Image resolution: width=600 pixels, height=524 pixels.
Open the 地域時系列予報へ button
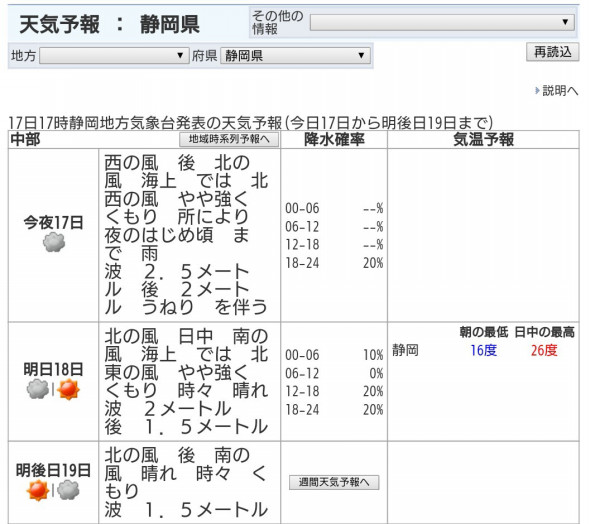(226, 140)
